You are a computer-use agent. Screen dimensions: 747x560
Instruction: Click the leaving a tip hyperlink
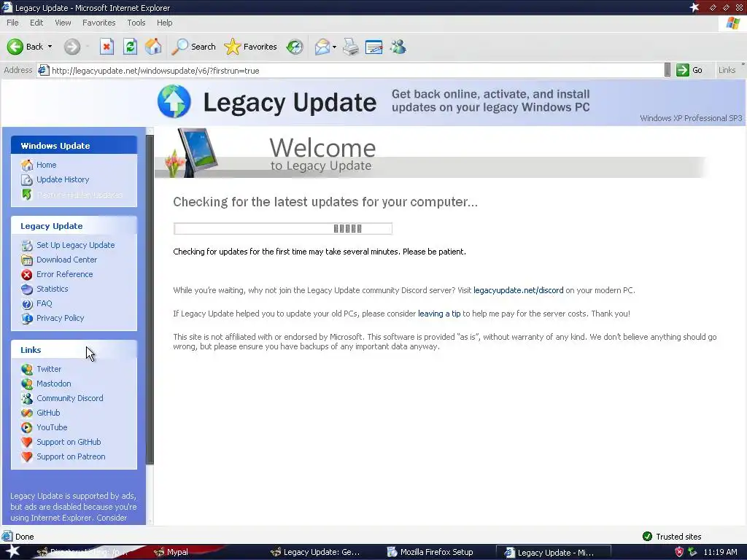[439, 314]
